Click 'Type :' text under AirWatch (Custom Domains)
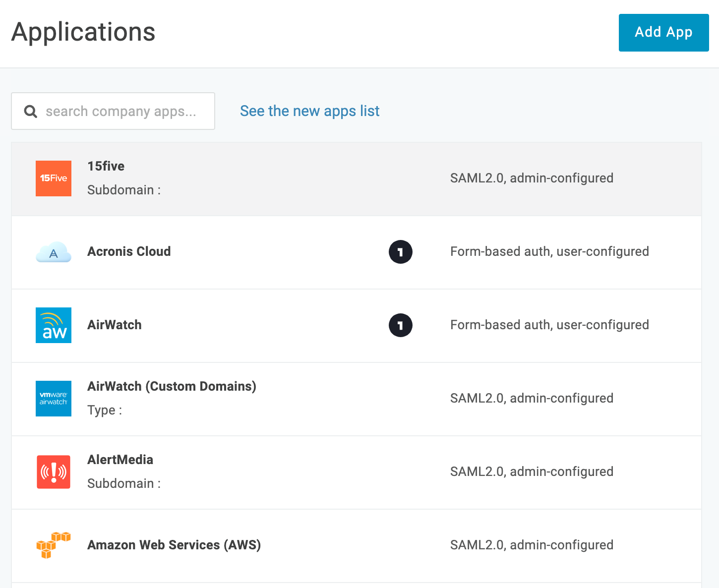 pyautogui.click(x=105, y=410)
